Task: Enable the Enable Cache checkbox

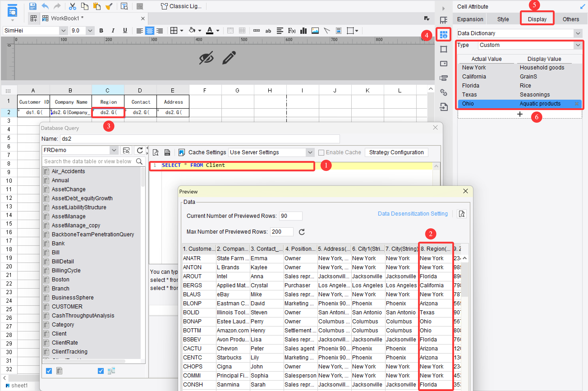Action: (x=321, y=153)
